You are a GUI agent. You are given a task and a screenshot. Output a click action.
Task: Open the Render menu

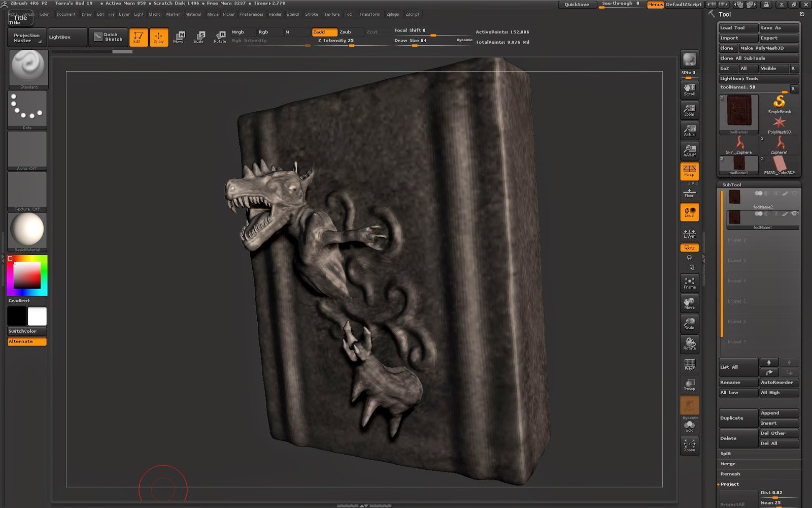[x=275, y=14]
